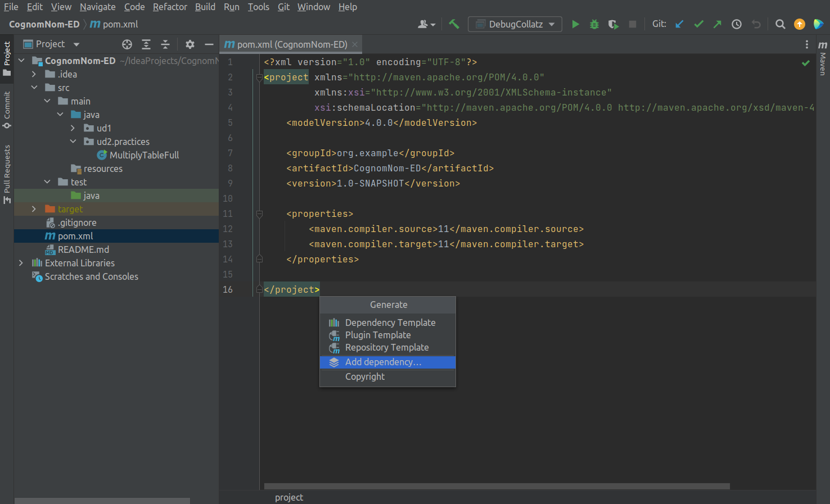Image resolution: width=830 pixels, height=504 pixels.
Task: Expand the .idea folder
Action: [34, 74]
